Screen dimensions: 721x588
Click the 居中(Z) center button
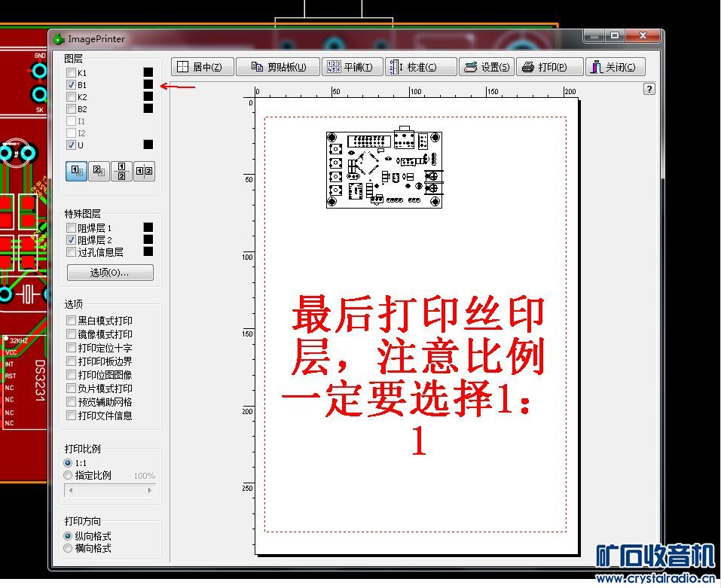(203, 67)
